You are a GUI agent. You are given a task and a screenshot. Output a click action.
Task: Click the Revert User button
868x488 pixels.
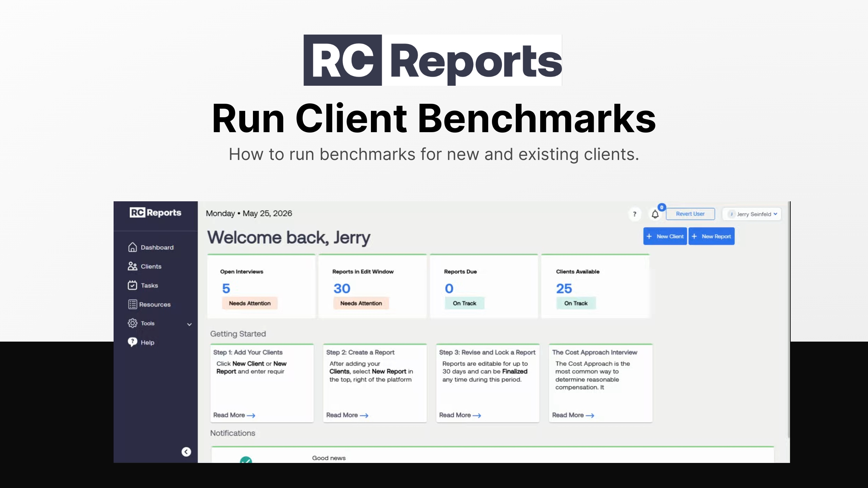coord(690,214)
